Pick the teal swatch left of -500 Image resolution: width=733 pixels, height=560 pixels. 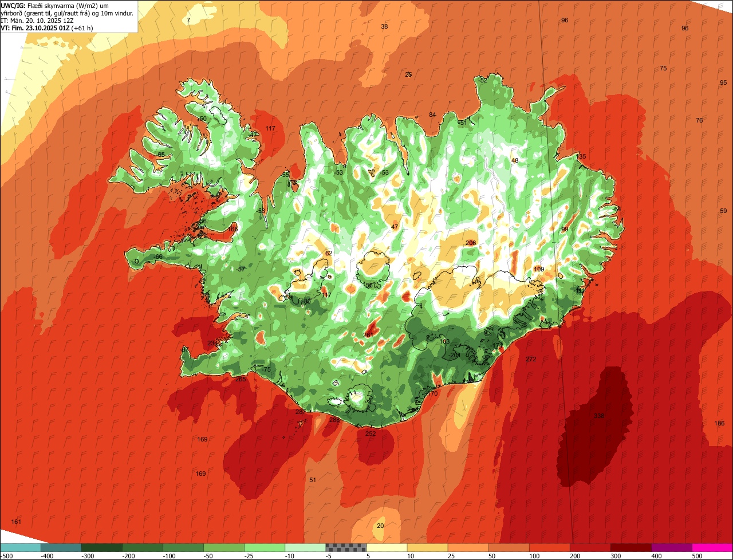[20, 547]
